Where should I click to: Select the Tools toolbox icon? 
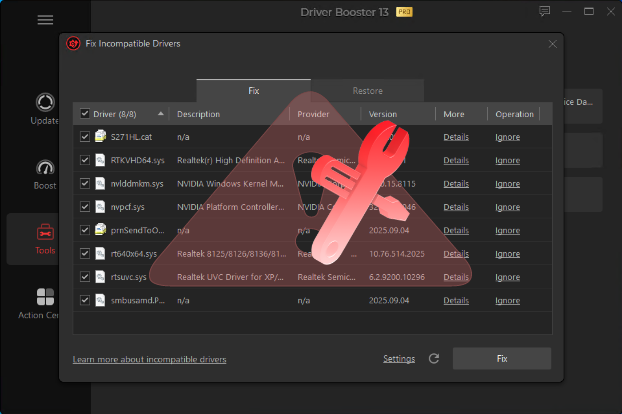[45, 233]
